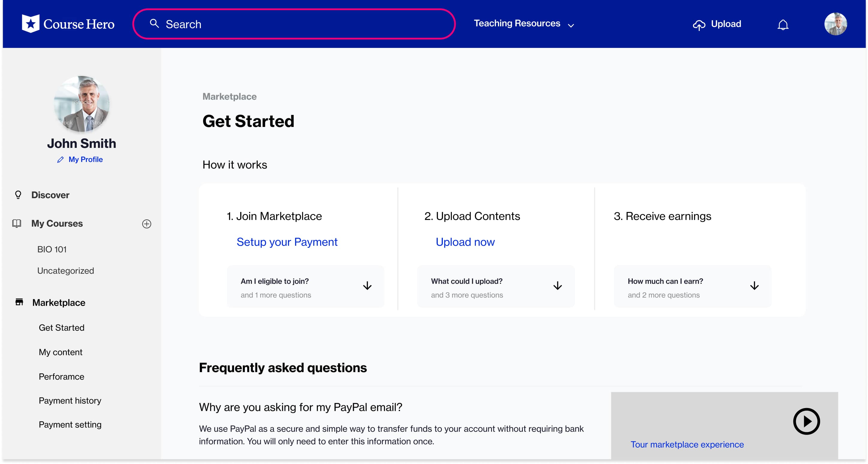Click Upload now link

tap(465, 242)
